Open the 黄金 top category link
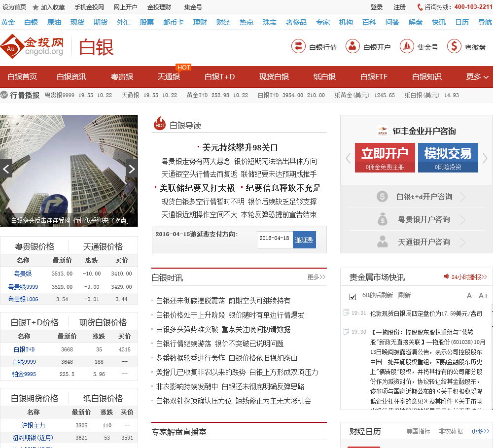493x448 pixels. tap(8, 22)
